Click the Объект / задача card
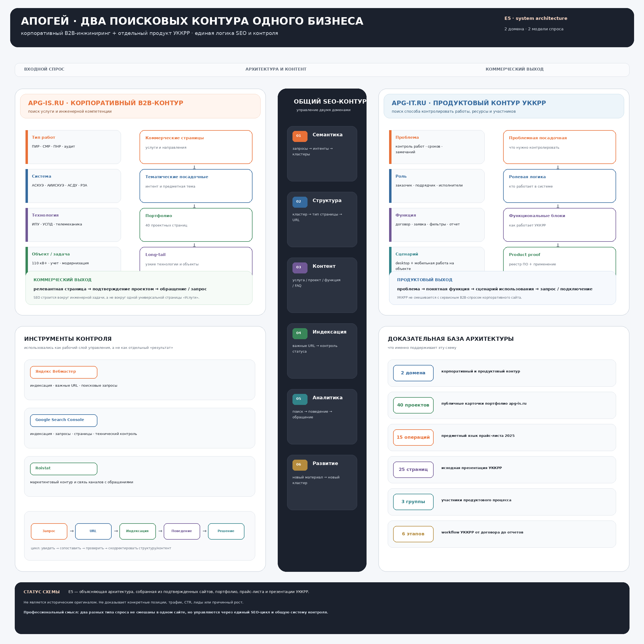This screenshot has height=644, width=644. click(73, 259)
